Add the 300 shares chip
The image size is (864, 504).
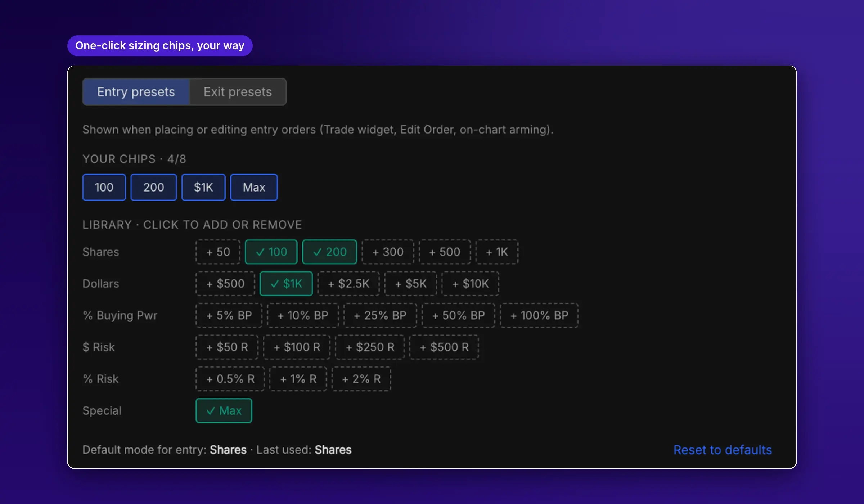[388, 252]
